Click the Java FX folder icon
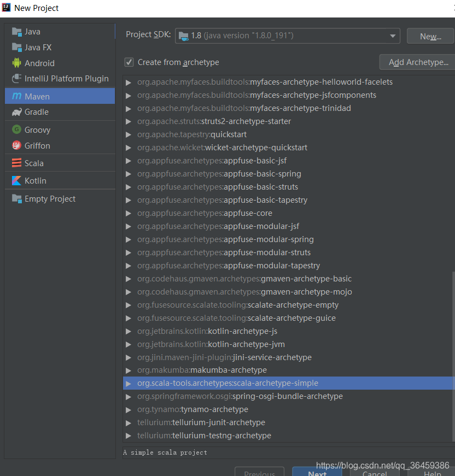 17,48
